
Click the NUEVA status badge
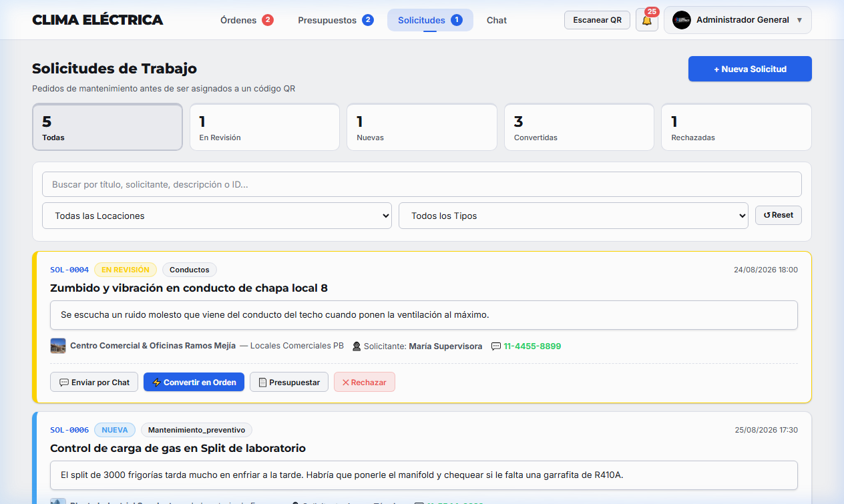click(x=115, y=430)
